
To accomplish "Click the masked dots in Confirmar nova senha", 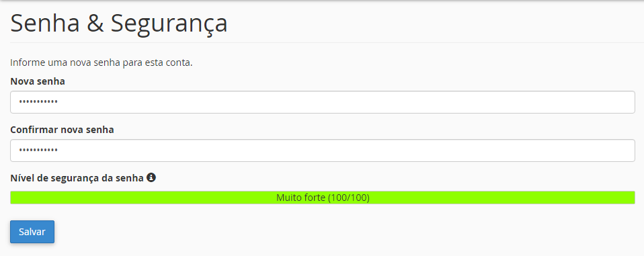I will pyautogui.click(x=38, y=151).
